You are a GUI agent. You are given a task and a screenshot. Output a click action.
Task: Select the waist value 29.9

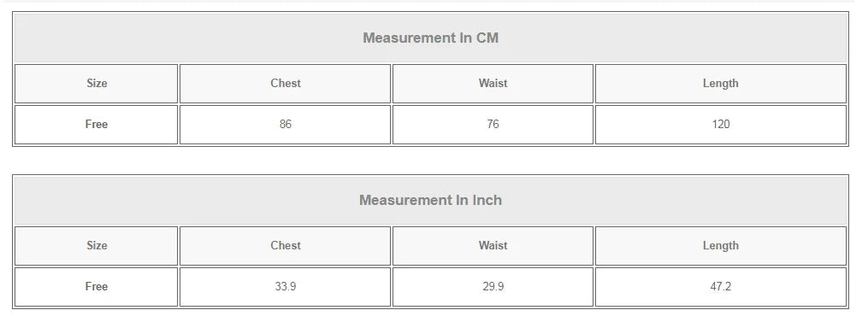493,287
